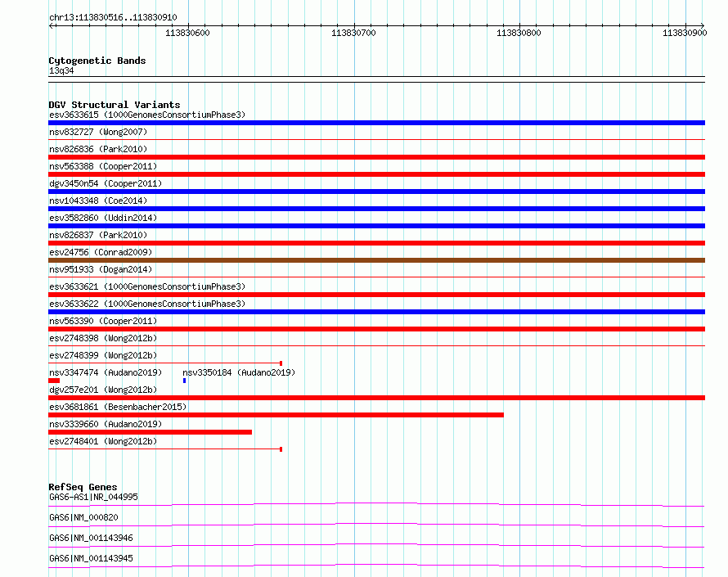728x577 pixels.
Task: Click the 113830600 ruler tick label
Action: [187, 33]
